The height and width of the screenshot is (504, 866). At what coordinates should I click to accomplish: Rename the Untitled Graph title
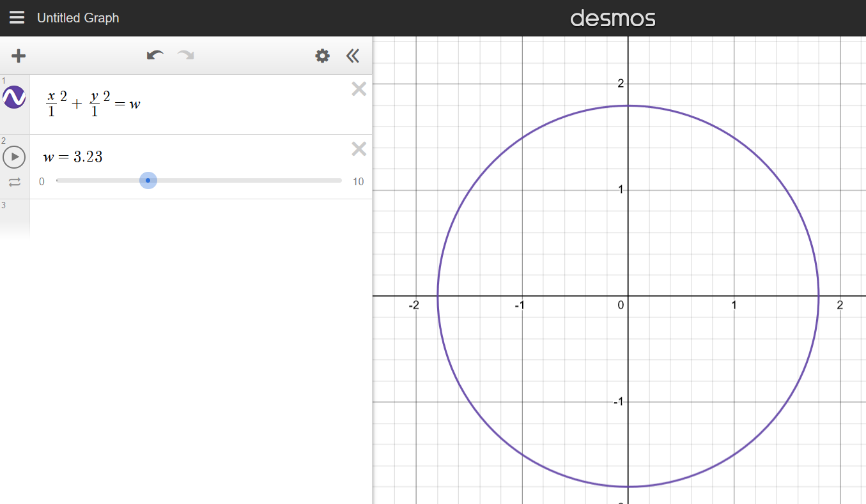pos(78,18)
